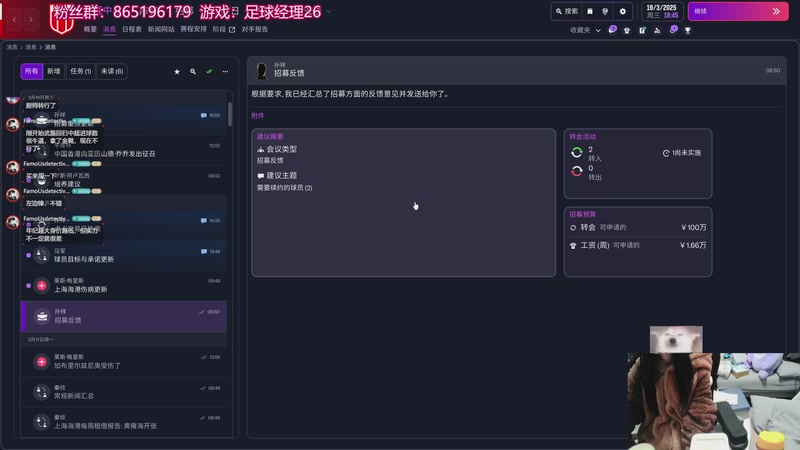The height and width of the screenshot is (450, 800).
Task: Click the shield icon next to the bookmark
Action: click(605, 11)
